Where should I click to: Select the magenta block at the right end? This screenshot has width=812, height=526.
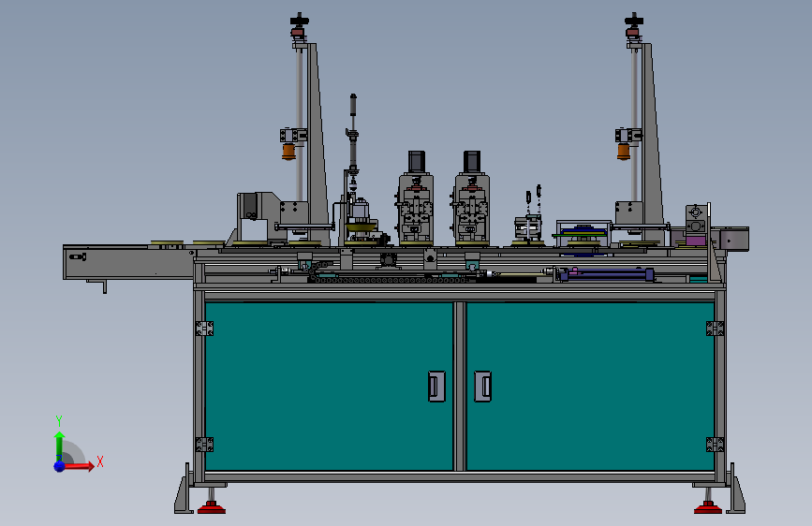click(x=696, y=241)
